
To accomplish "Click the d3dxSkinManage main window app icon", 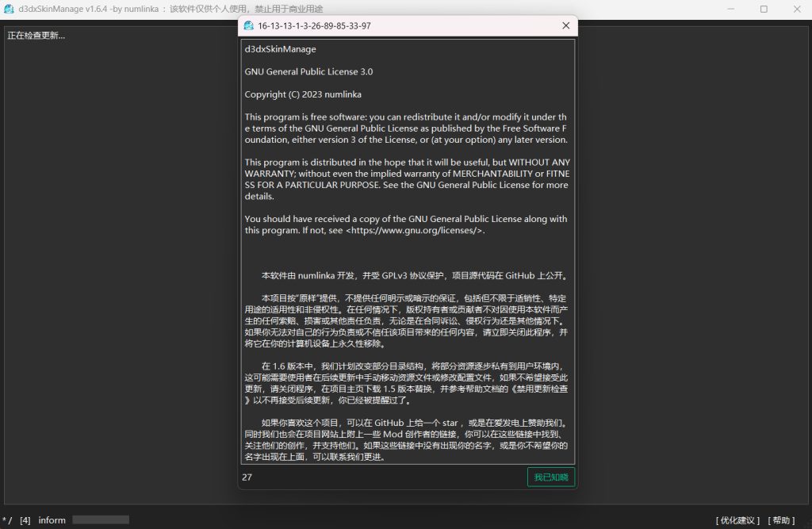I will (9, 9).
